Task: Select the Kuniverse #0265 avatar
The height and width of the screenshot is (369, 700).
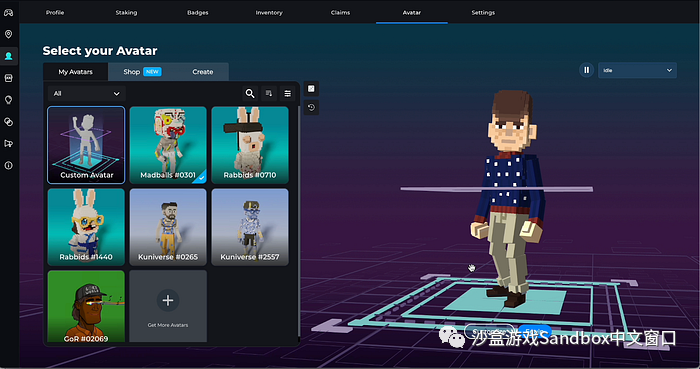Action: point(168,227)
